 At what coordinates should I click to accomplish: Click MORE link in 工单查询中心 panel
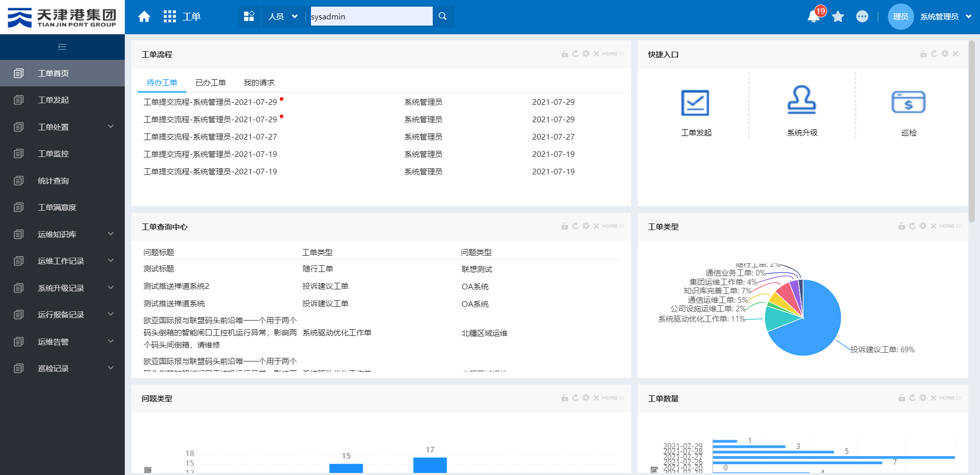coord(613,226)
